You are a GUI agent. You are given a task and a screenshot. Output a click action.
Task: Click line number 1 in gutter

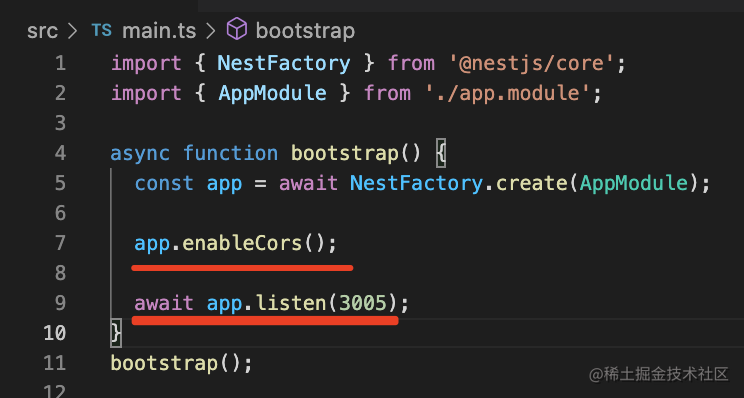(x=60, y=63)
